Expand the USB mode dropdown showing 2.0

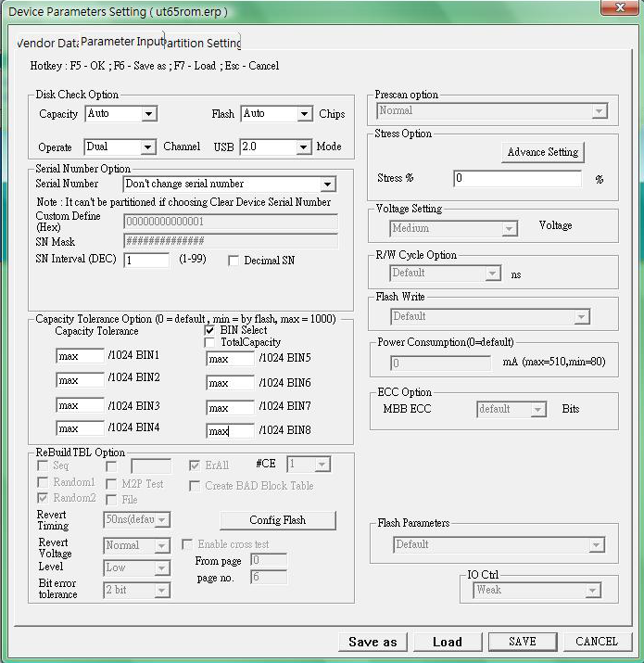click(x=275, y=147)
